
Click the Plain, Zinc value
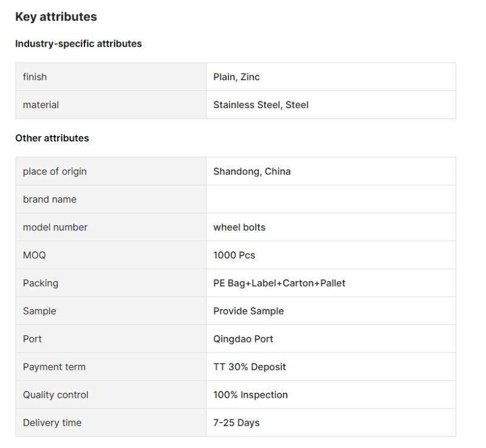[x=236, y=77]
